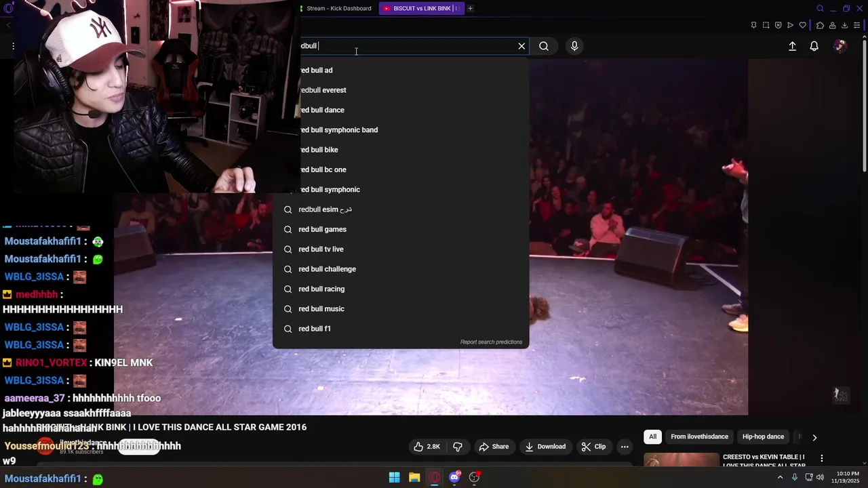The image size is (868, 488).
Task: Select the 'All' filter chip
Action: click(x=652, y=437)
